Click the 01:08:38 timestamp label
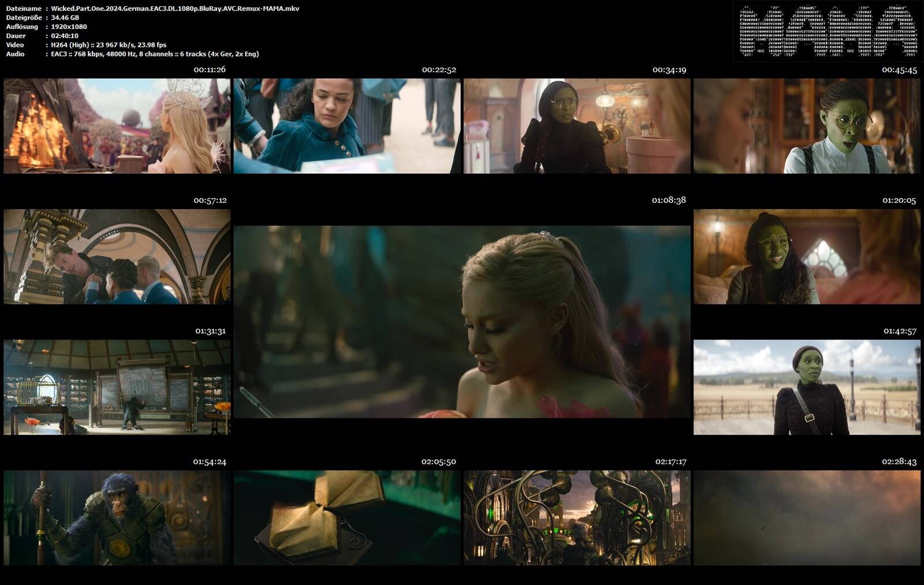This screenshot has width=924, height=585. (669, 200)
